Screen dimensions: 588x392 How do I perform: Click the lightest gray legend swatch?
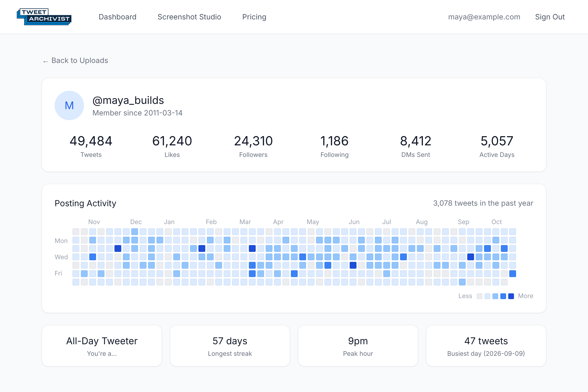[x=480, y=296]
